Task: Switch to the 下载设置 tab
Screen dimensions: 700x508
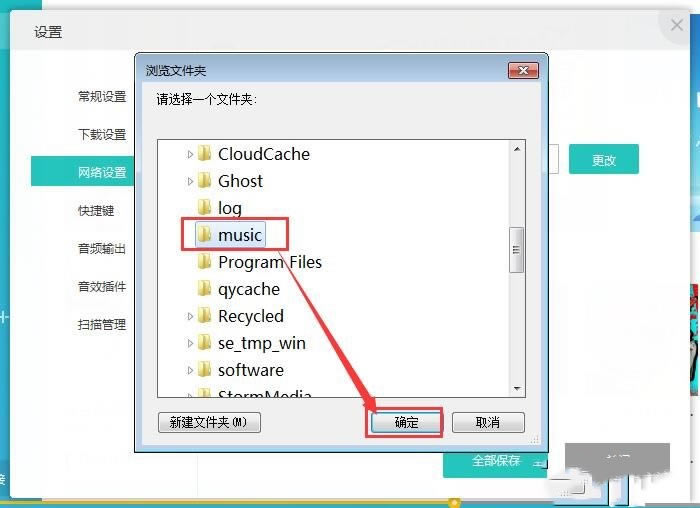Action: coord(102,135)
